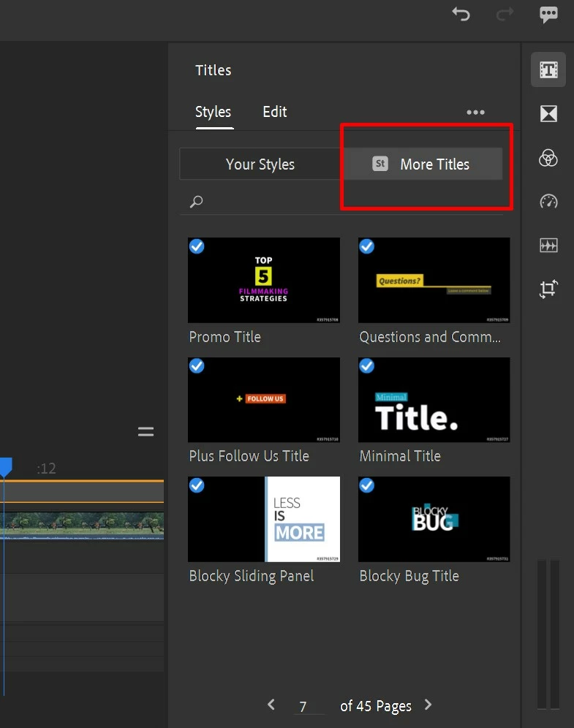Click the audio level meter
The width and height of the screenshot is (574, 728).
click(x=548, y=634)
